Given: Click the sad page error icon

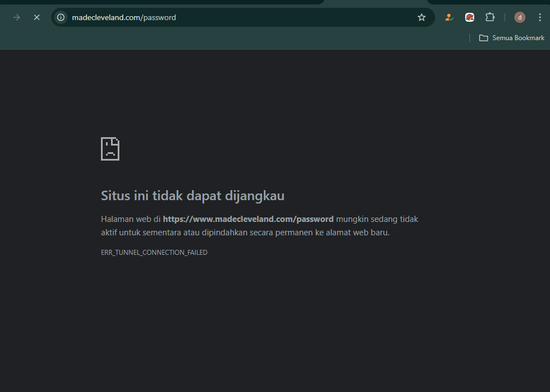Looking at the screenshot, I should click(110, 149).
